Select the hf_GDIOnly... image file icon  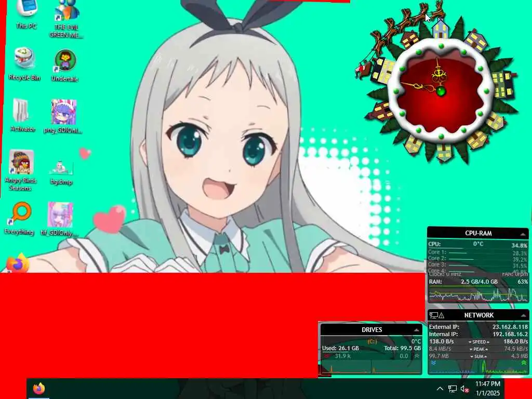point(60,219)
